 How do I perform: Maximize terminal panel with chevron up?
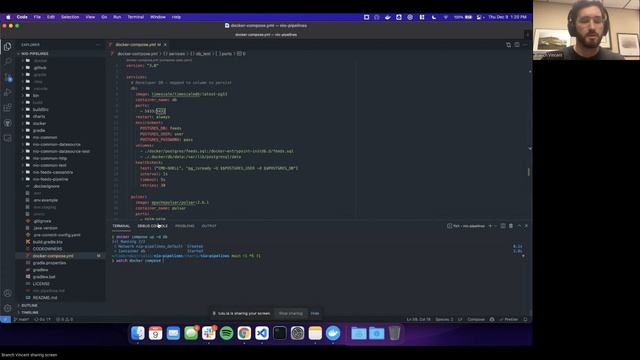[519, 226]
